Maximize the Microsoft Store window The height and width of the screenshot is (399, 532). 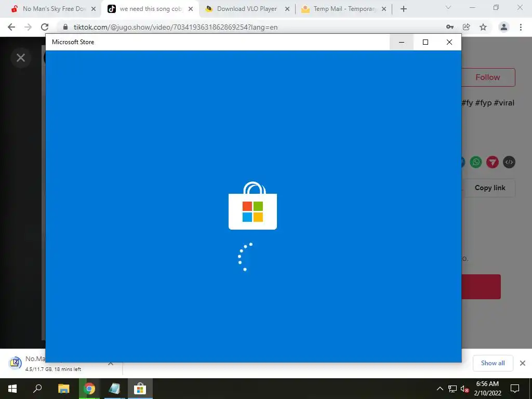(425, 42)
